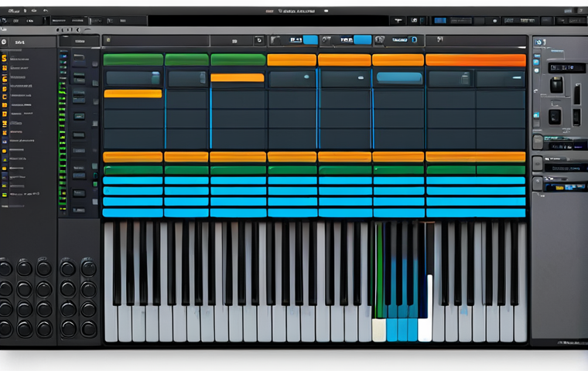
Task: Trigger the blue clip in the grid's second row
Action: point(399,78)
